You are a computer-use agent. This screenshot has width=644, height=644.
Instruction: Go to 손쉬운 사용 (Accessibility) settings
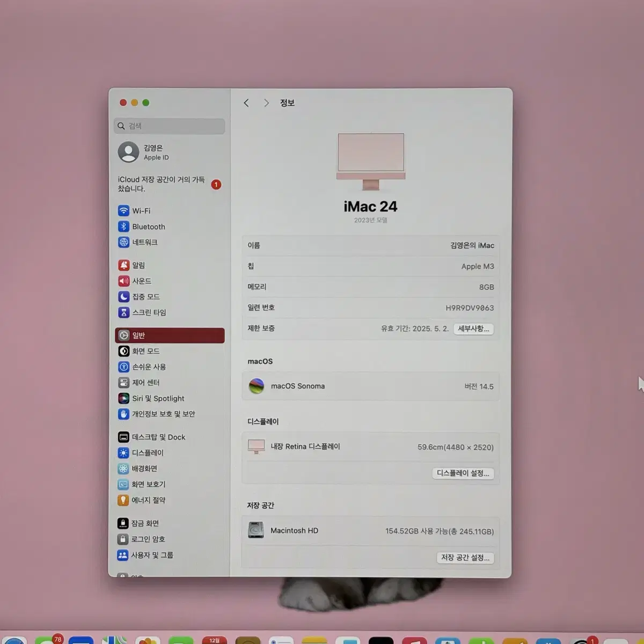click(x=170, y=367)
